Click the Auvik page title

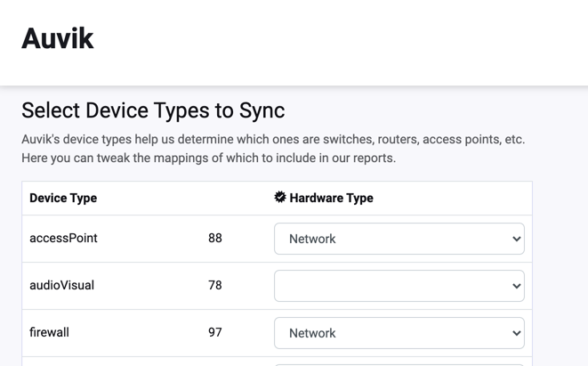point(57,38)
